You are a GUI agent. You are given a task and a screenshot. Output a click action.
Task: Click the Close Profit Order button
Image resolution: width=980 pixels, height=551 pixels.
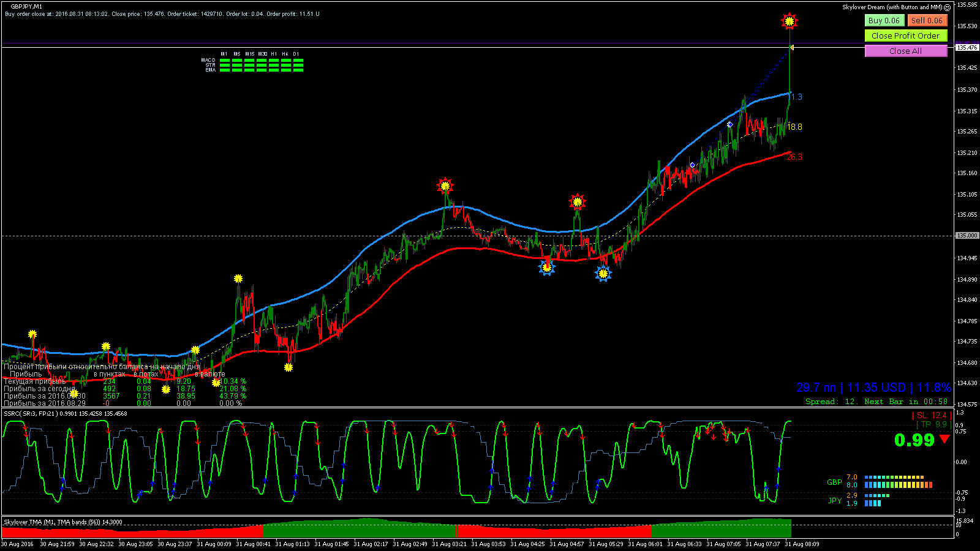[906, 36]
